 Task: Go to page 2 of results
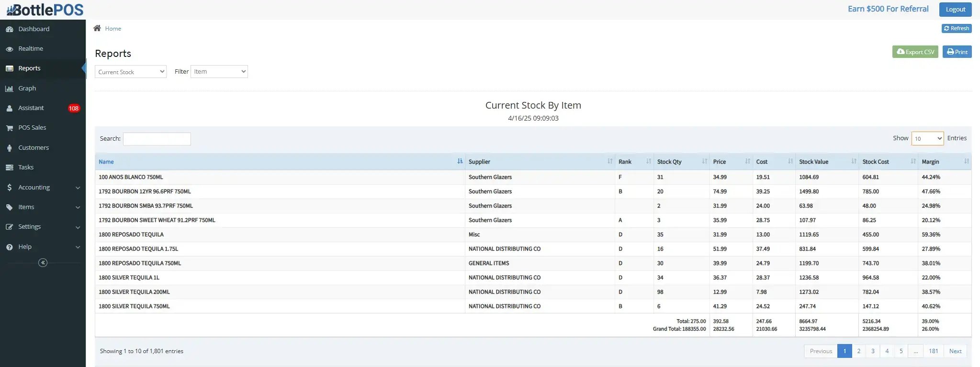[859, 351]
